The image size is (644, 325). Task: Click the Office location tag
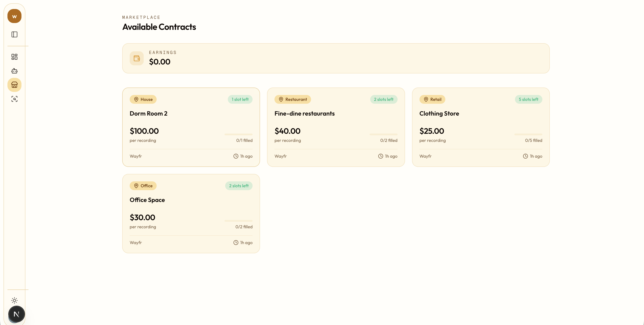143,186
